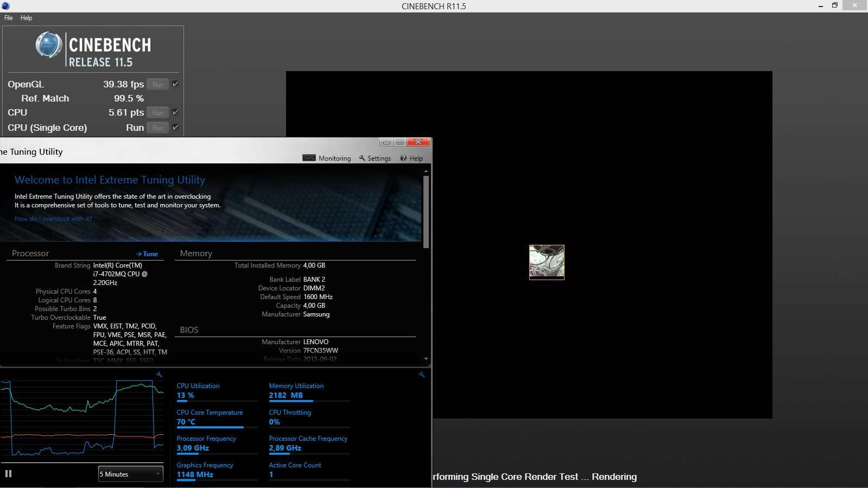Screen dimensions: 868x488
Task: Open Monitoring in Intel Tuning Utility
Action: pos(327,158)
